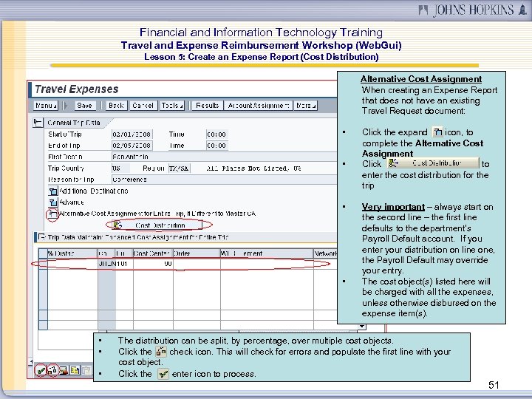Click 'All Places Not Listed, US' text

(x=253, y=168)
